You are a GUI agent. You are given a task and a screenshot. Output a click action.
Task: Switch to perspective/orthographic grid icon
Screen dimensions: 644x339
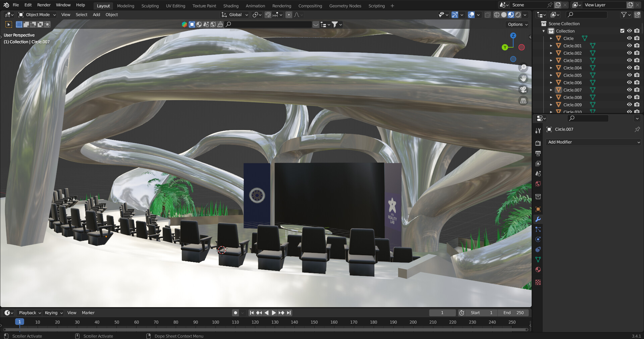[523, 101]
